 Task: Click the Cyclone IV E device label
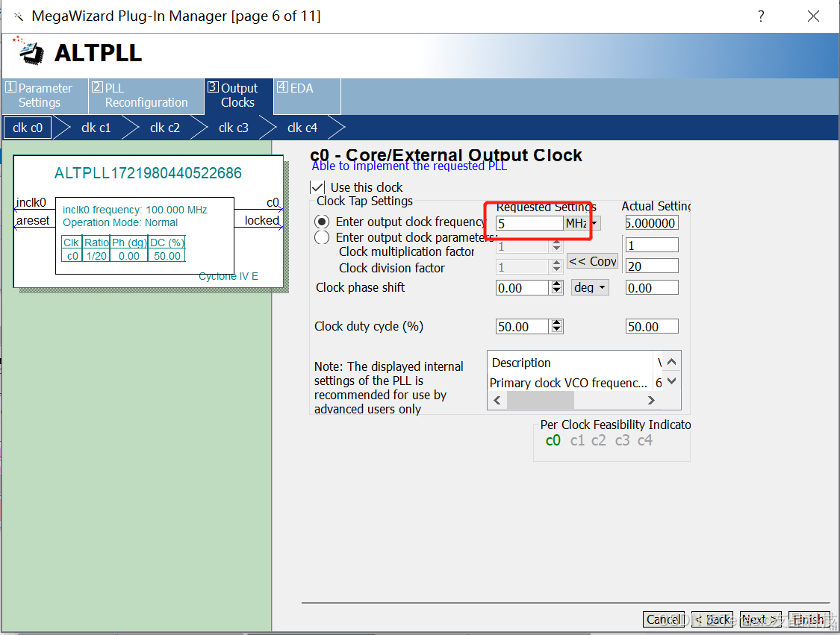click(228, 276)
